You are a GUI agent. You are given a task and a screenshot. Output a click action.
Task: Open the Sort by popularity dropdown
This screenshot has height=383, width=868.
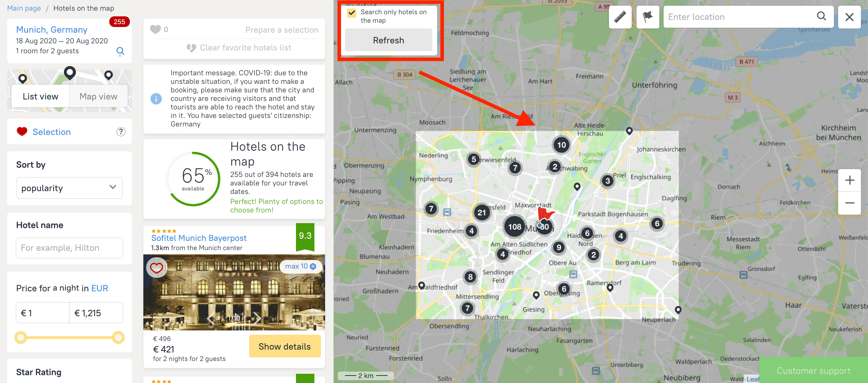click(70, 188)
